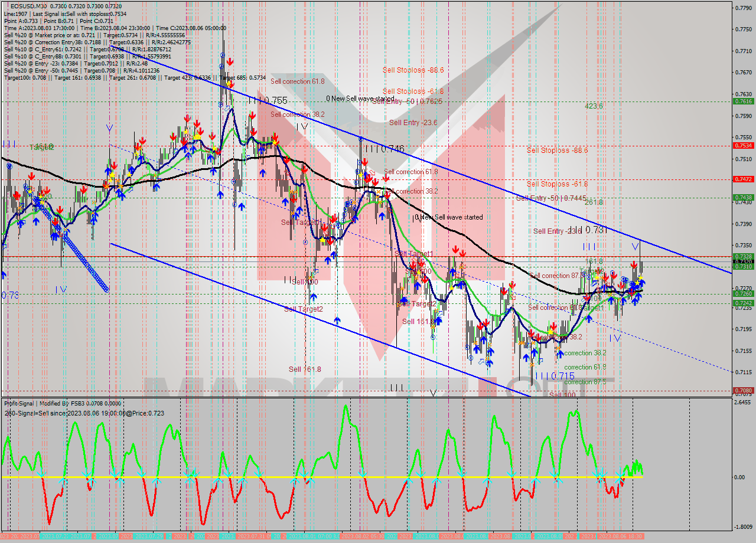Click the green 0.7242 price label

pos(742,303)
